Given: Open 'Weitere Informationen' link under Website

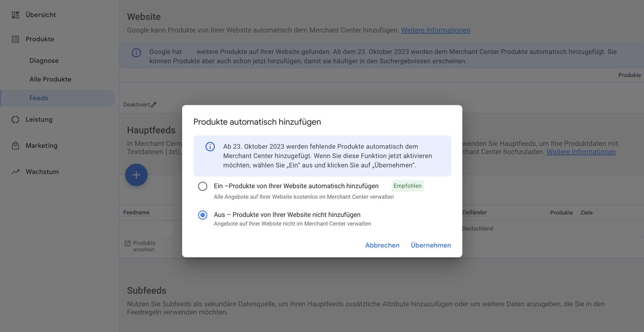Looking at the screenshot, I should [435, 30].
